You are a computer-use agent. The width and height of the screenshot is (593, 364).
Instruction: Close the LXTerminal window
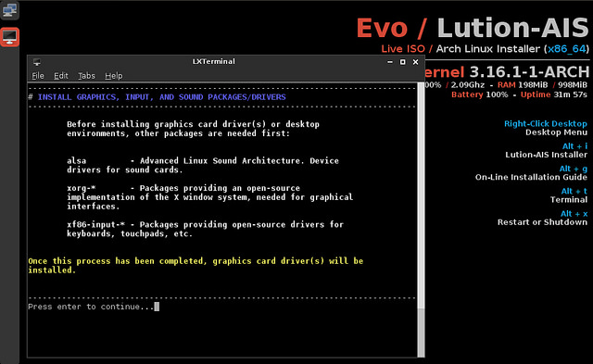pyautogui.click(x=416, y=62)
